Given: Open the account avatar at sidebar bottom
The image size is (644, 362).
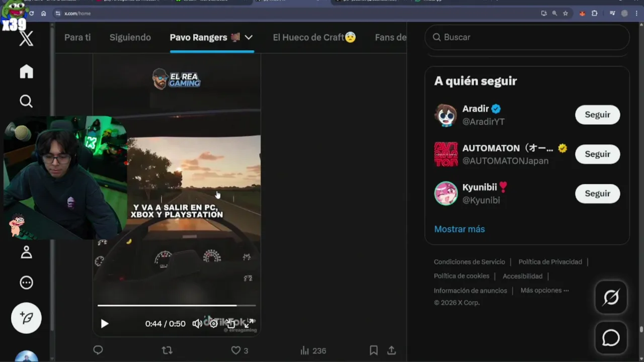Looking at the screenshot, I should (26, 356).
